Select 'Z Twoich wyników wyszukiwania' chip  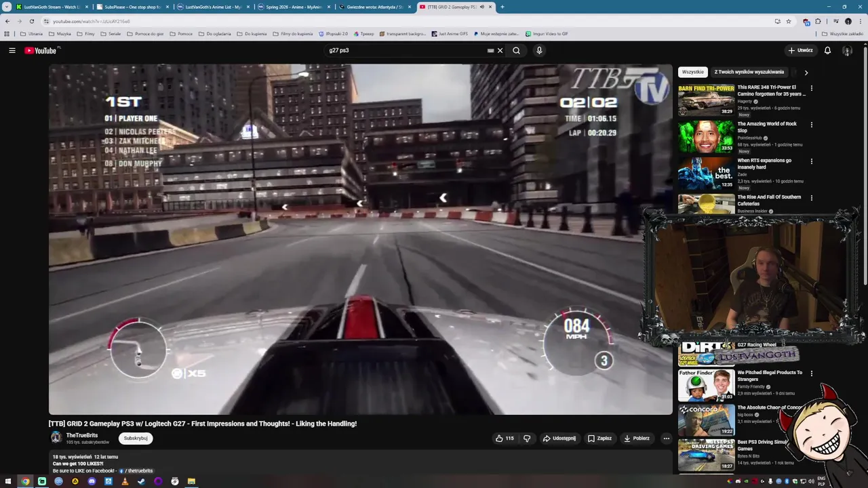point(749,72)
